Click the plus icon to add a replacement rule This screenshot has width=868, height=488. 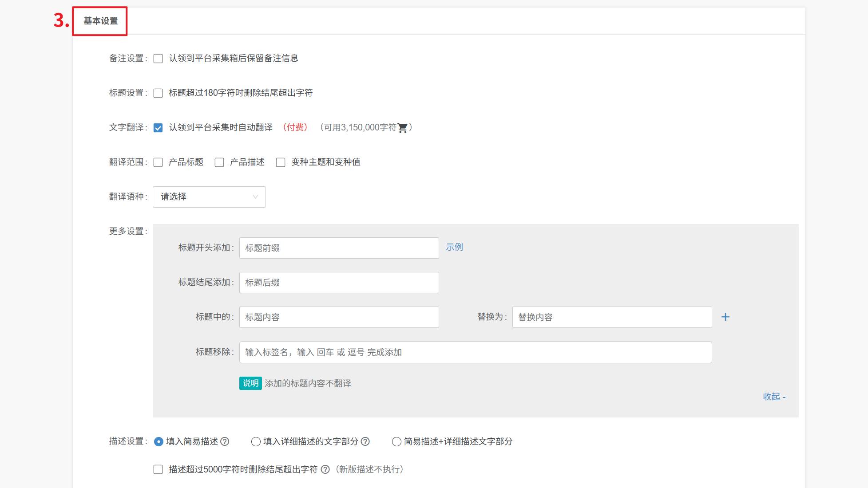click(725, 317)
